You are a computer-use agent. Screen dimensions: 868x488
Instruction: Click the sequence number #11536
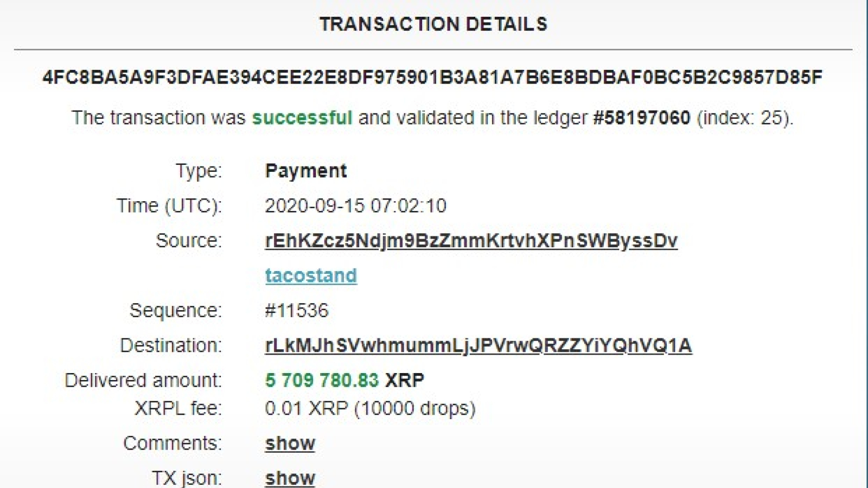[296, 310]
